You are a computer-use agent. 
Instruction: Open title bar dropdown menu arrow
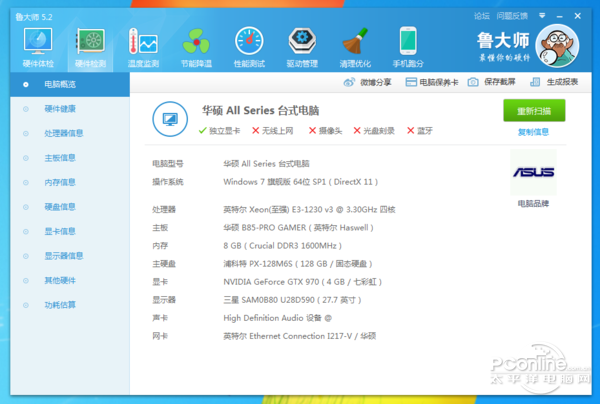pos(542,16)
